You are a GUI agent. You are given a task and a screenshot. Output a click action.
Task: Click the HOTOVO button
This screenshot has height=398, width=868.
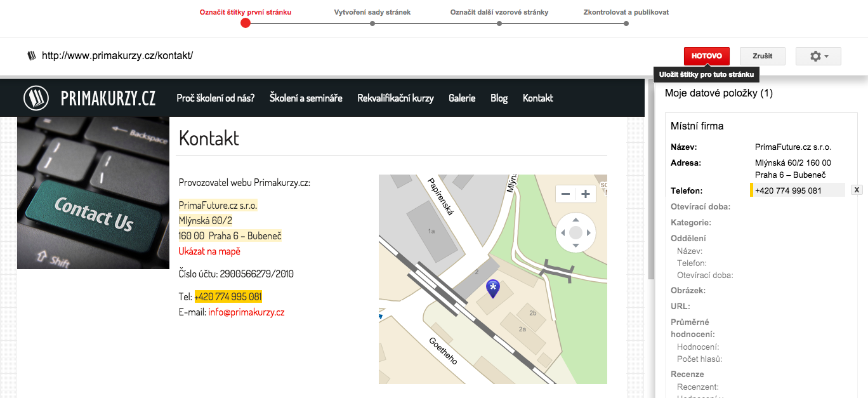point(707,56)
